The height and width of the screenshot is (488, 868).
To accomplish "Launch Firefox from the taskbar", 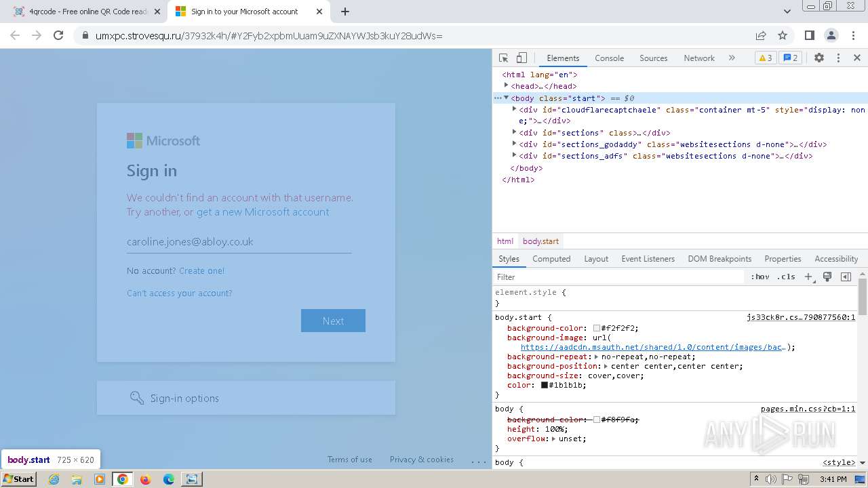I will click(145, 479).
